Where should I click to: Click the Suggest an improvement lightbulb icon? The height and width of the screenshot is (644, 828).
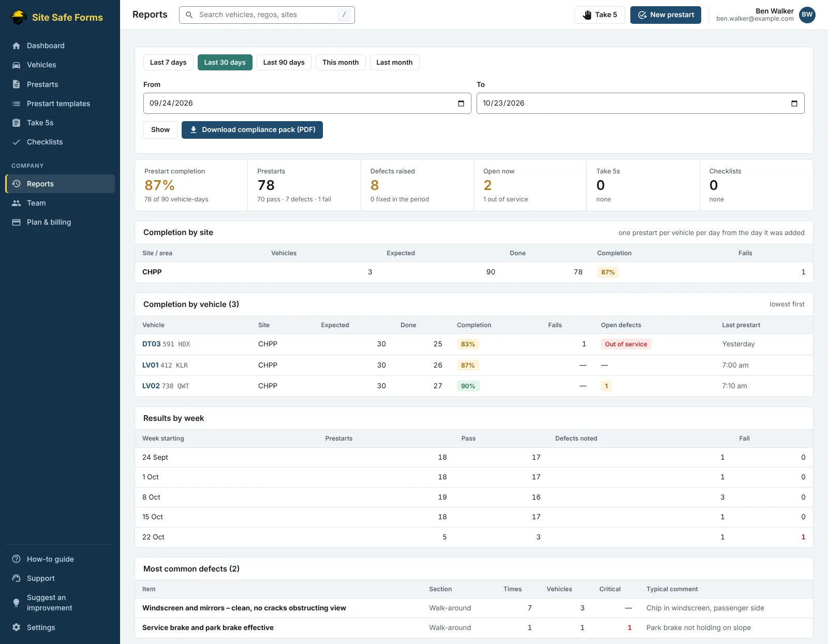pos(17,603)
